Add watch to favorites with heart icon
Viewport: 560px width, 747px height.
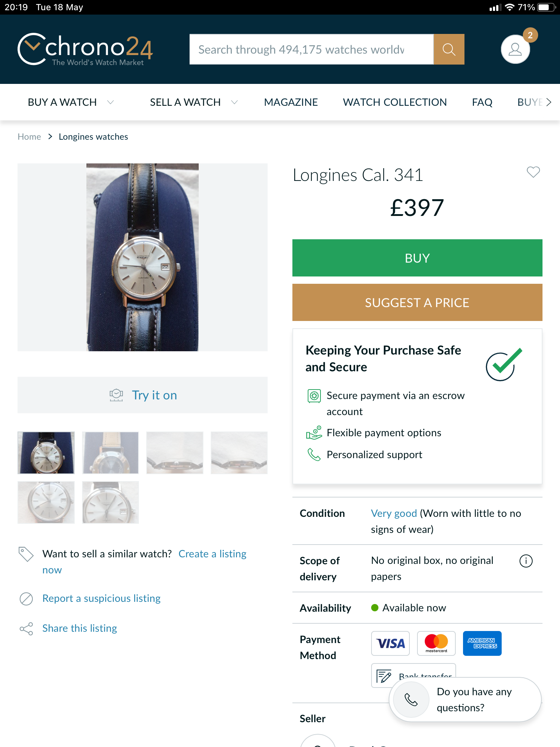[x=533, y=172]
